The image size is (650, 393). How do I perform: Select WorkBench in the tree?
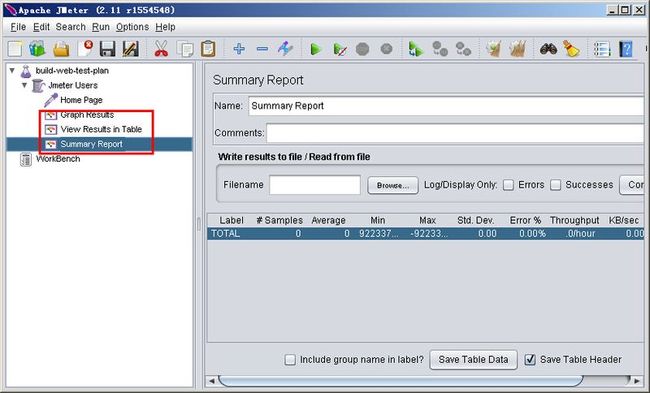tap(58, 159)
